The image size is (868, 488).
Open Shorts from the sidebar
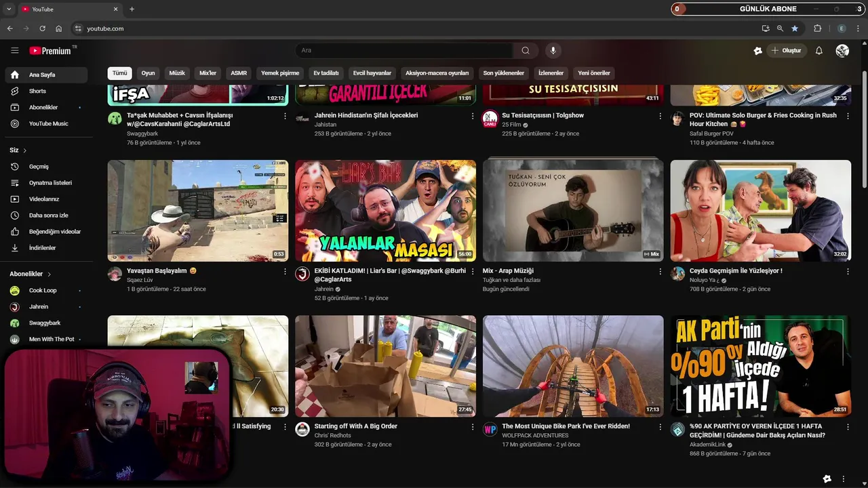point(46,91)
